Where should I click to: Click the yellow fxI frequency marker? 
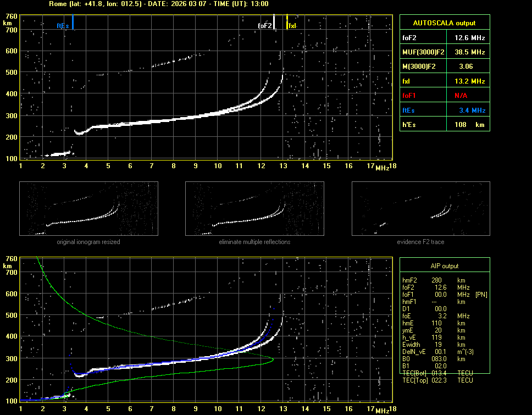[287, 23]
